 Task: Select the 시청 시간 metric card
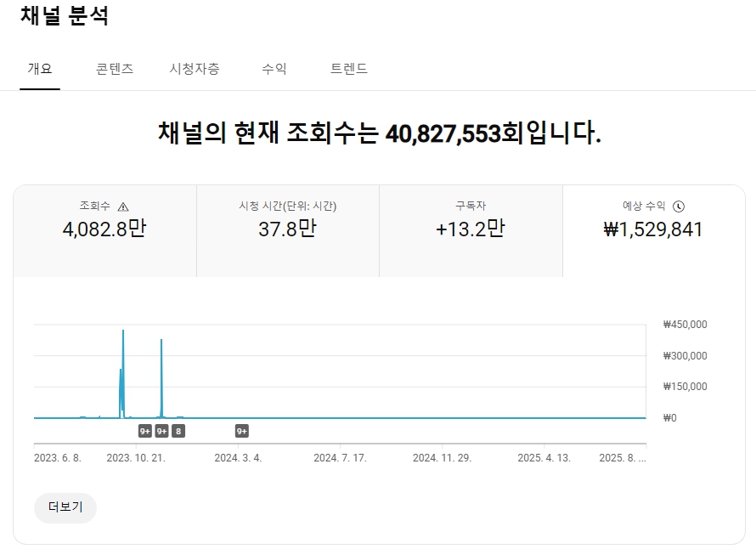click(287, 230)
